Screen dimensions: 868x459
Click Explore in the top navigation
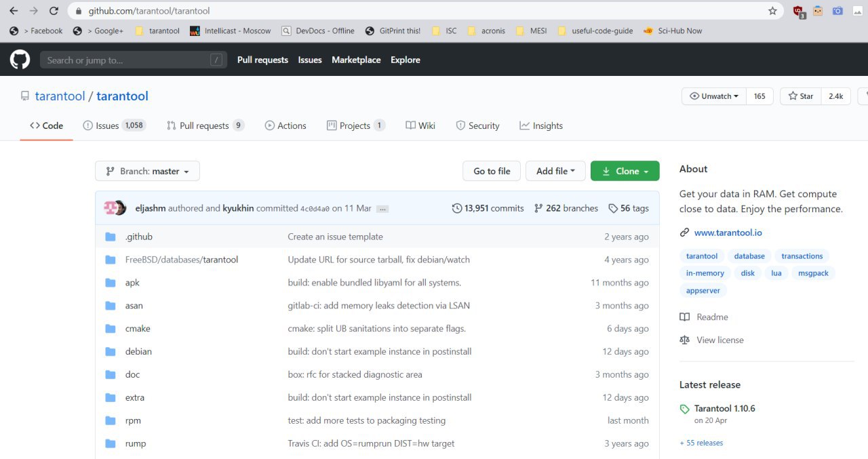tap(406, 60)
